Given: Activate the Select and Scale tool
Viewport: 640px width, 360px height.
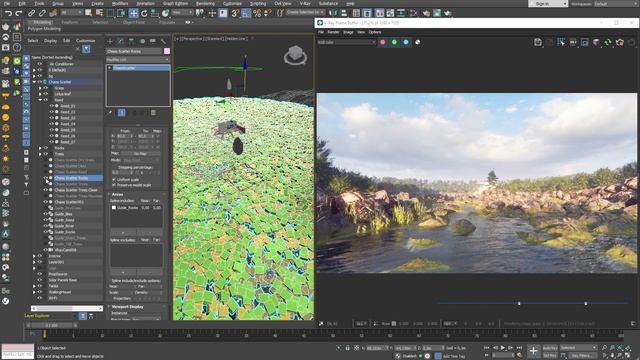Looking at the screenshot, I should point(155,13).
